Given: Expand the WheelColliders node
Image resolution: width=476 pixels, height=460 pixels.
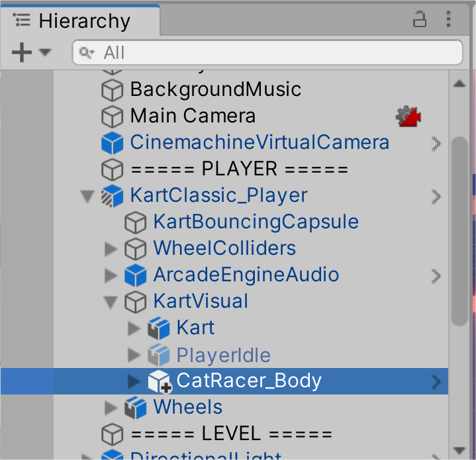Looking at the screenshot, I should tap(111, 249).
